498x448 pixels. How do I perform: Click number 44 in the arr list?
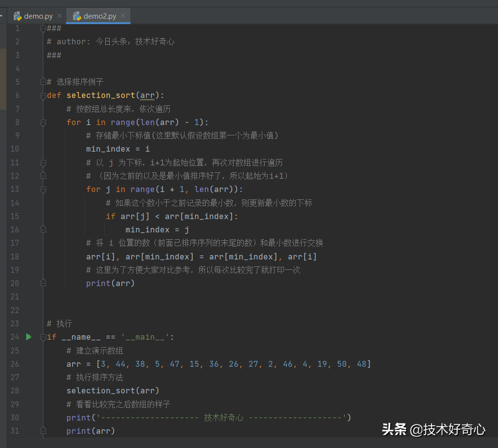coord(121,364)
